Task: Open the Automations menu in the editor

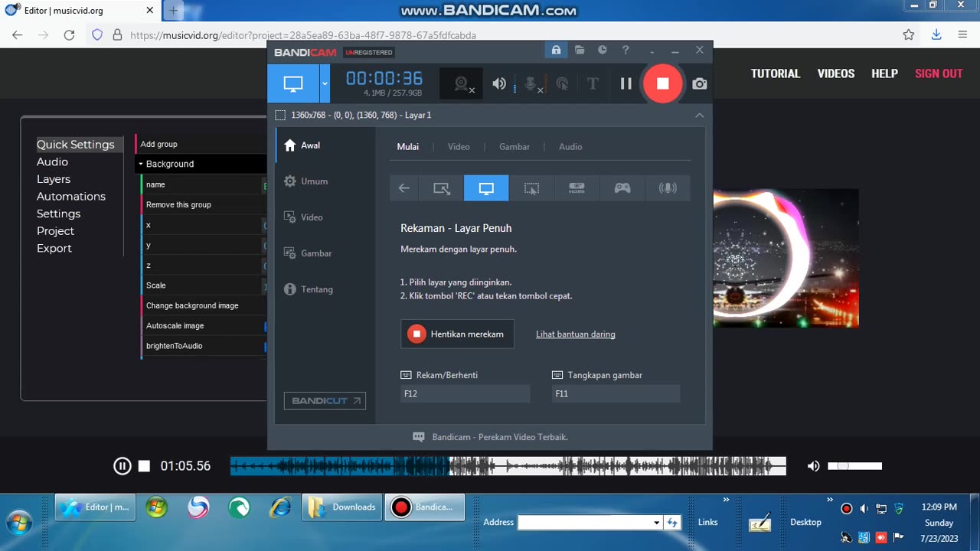Action: pos(71,197)
